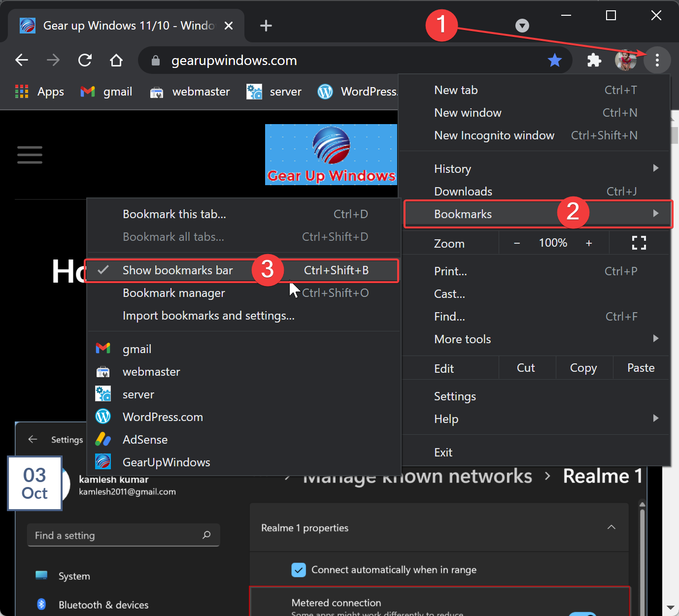This screenshot has width=679, height=616.
Task: Click the site padlock icon
Action: [156, 61]
